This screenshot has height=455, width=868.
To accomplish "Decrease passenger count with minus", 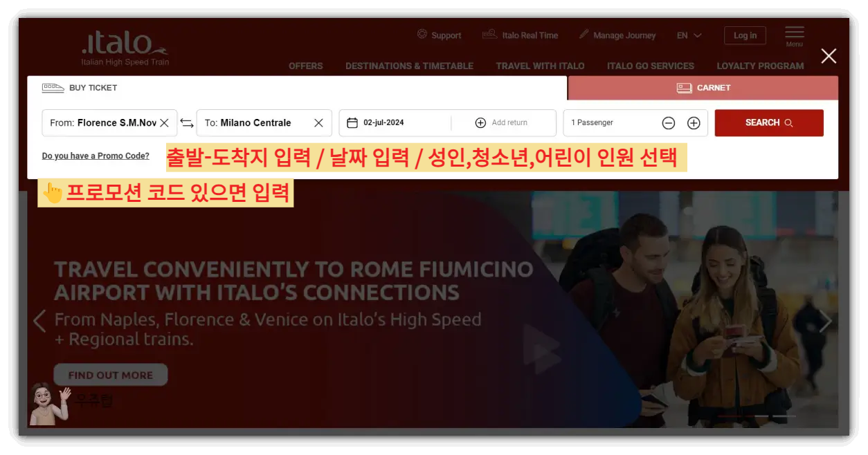I will (669, 123).
